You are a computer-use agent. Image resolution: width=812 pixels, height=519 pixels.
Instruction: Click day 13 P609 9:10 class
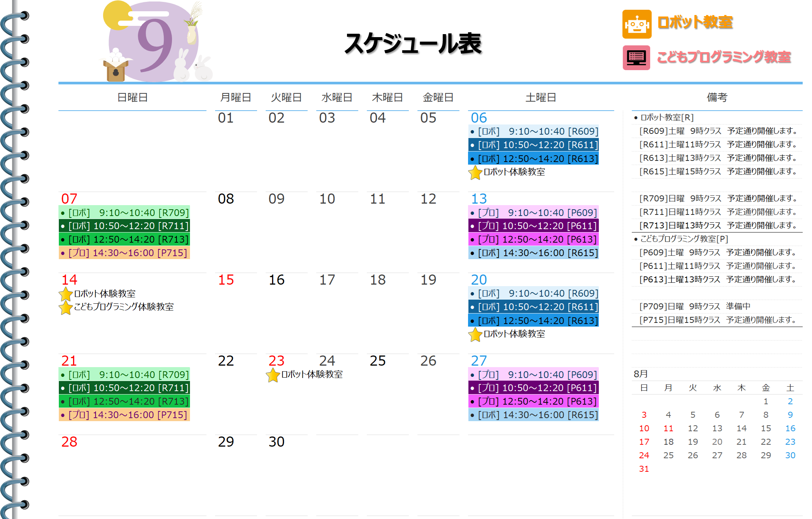pyautogui.click(x=534, y=213)
